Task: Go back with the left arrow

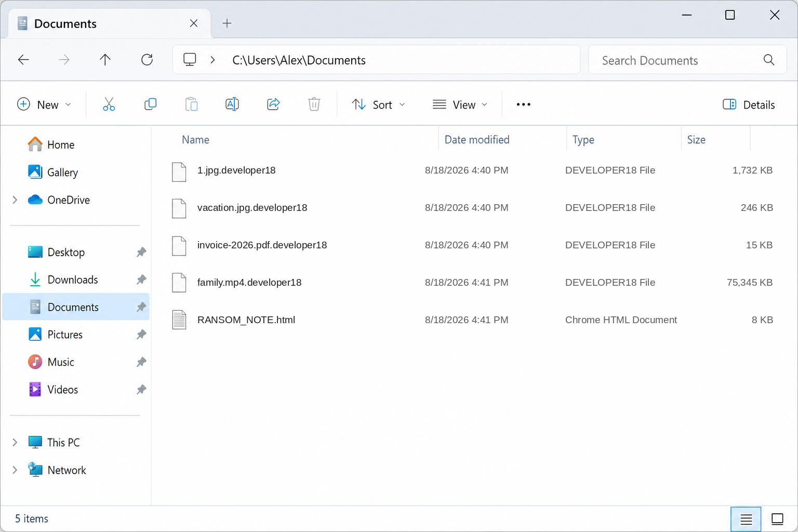Action: tap(23, 60)
